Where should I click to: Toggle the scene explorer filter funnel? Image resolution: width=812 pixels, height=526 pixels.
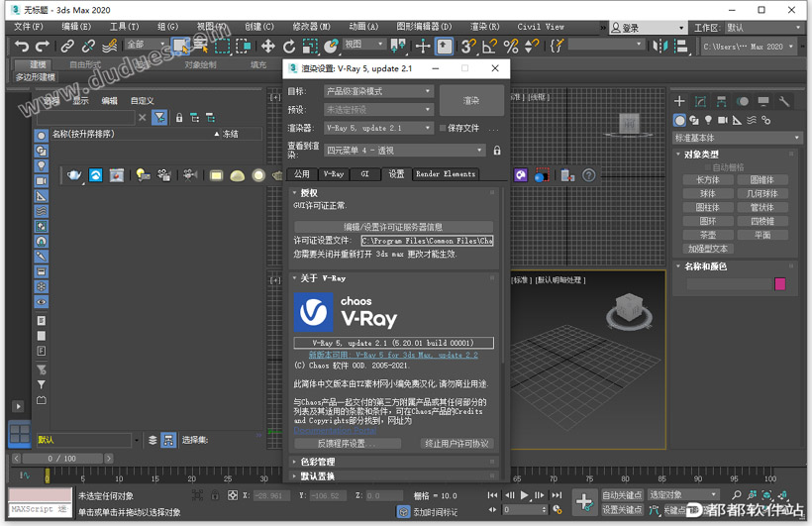coord(159,118)
